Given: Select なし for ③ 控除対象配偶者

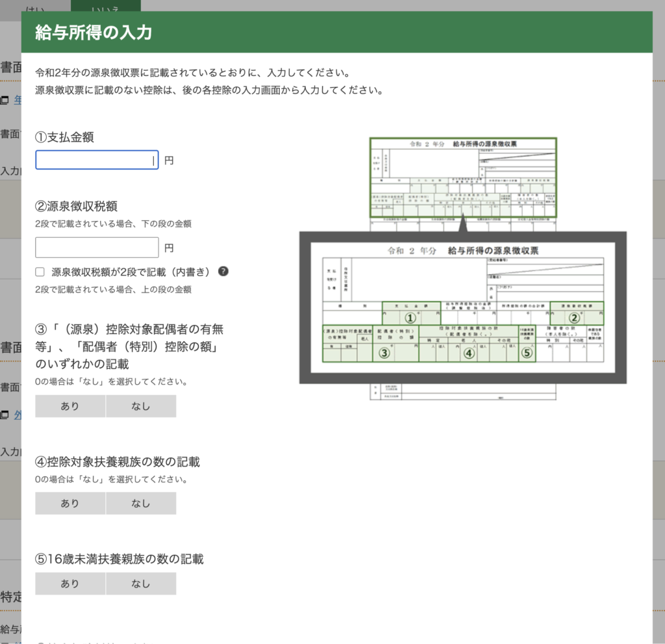Looking at the screenshot, I should 141,406.
